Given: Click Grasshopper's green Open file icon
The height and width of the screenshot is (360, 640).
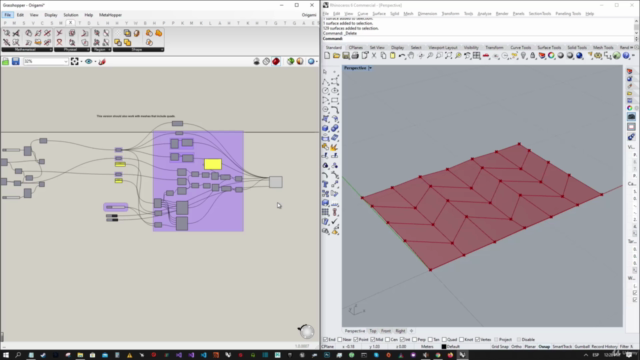Looking at the screenshot, I should point(5,61).
